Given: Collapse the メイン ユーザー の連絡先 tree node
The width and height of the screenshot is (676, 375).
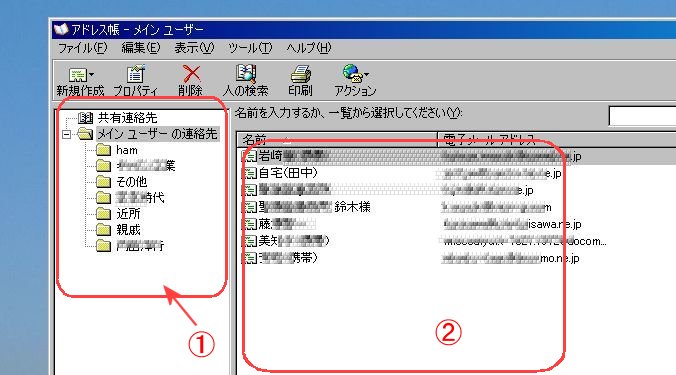Looking at the screenshot, I should [66, 134].
